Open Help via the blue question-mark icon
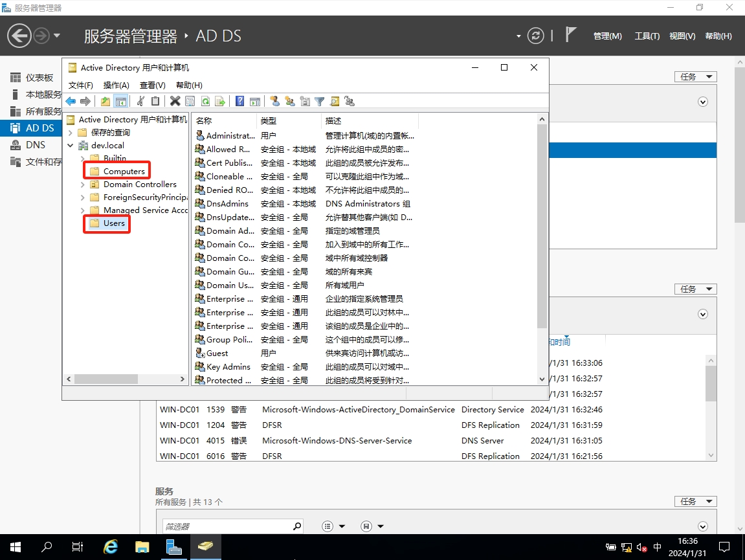This screenshot has height=560, width=745. click(x=239, y=101)
